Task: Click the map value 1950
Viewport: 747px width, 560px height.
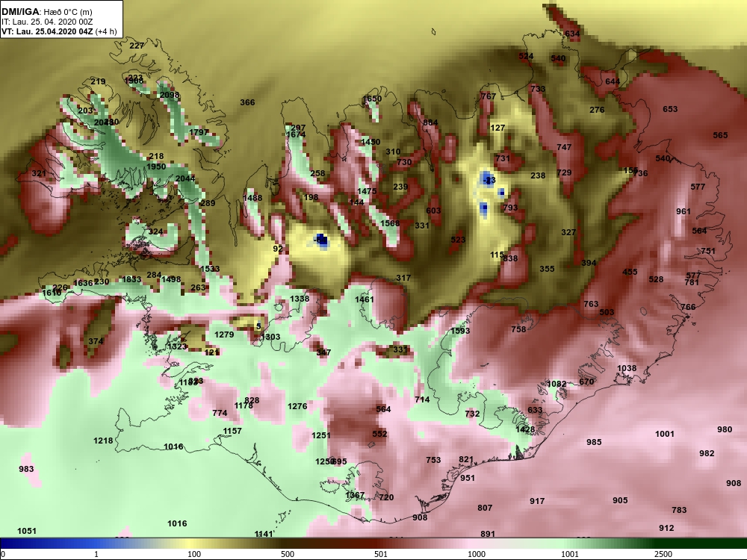Action: click(x=156, y=167)
